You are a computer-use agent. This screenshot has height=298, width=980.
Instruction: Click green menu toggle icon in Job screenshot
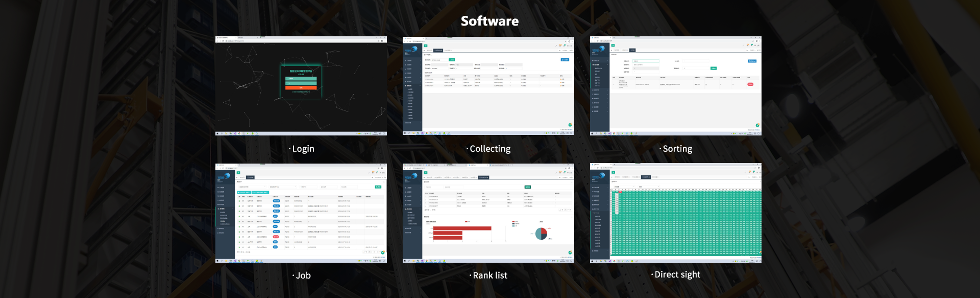[238, 173]
